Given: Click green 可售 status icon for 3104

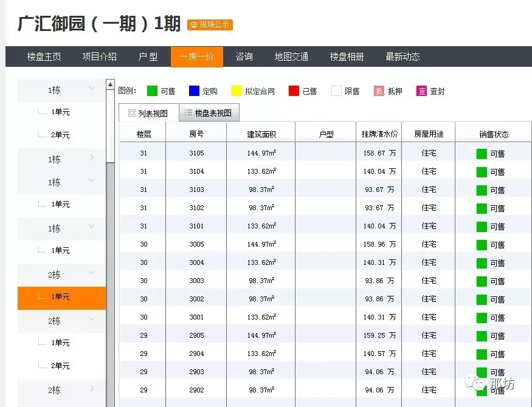Looking at the screenshot, I should click(482, 172).
